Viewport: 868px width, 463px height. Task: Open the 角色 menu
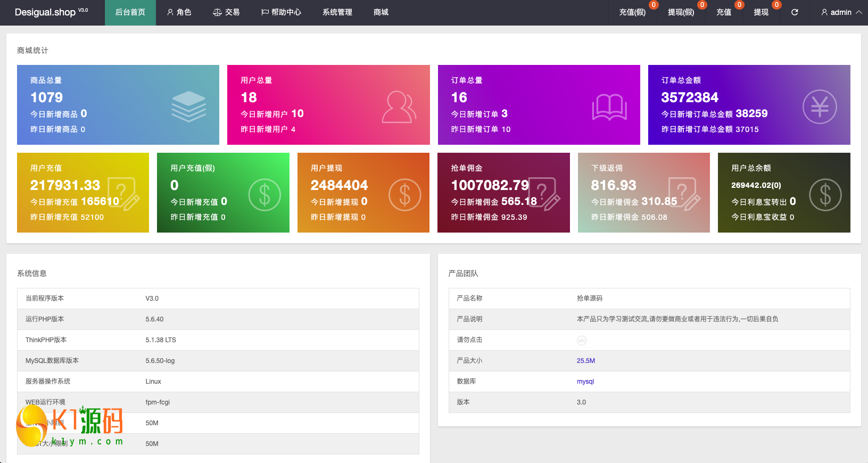[x=179, y=12]
